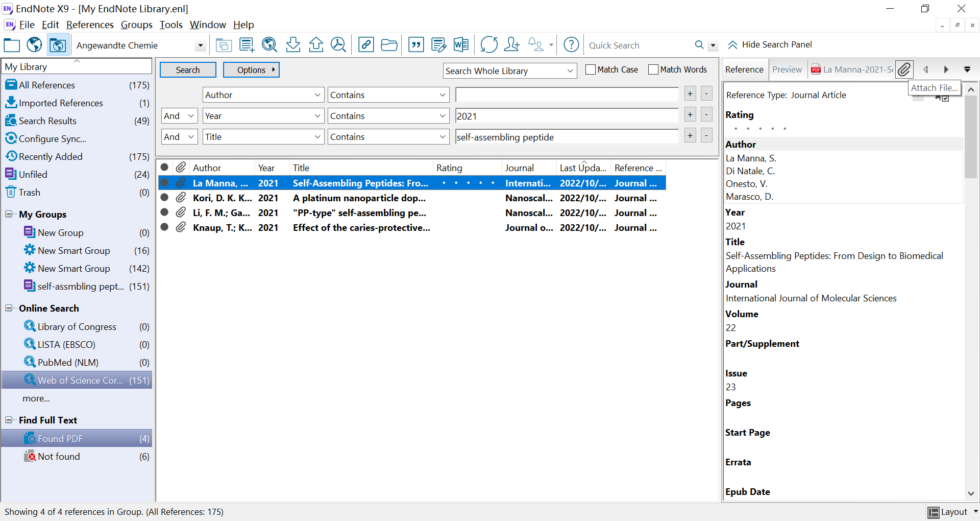
Task: Open the output style dropdown Angewandte Chemie
Action: (200, 45)
